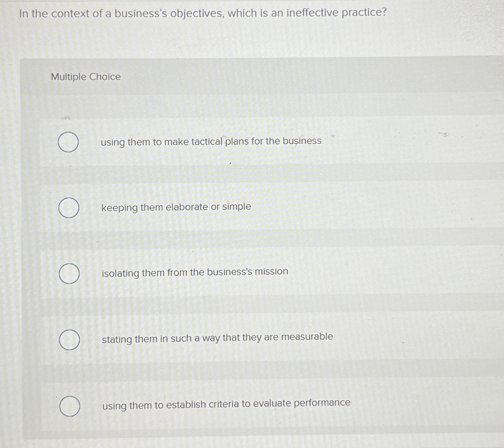The image size is (504, 448).
Task: Click the answer text about isolating from business's mission
Action: (195, 272)
